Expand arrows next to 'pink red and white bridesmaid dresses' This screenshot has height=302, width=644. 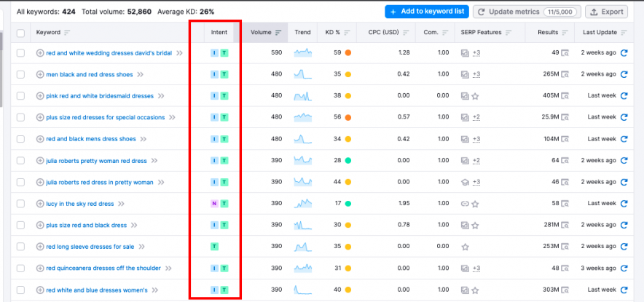(161, 96)
